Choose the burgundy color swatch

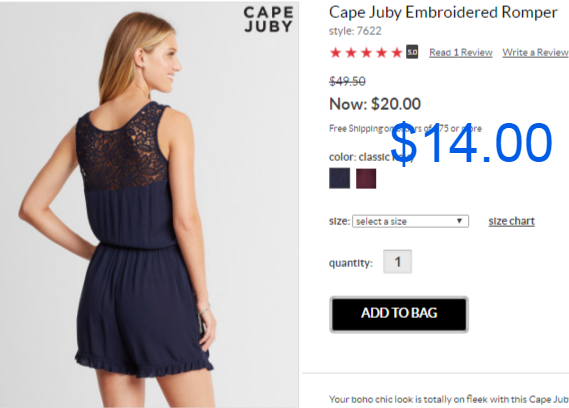pos(366,179)
